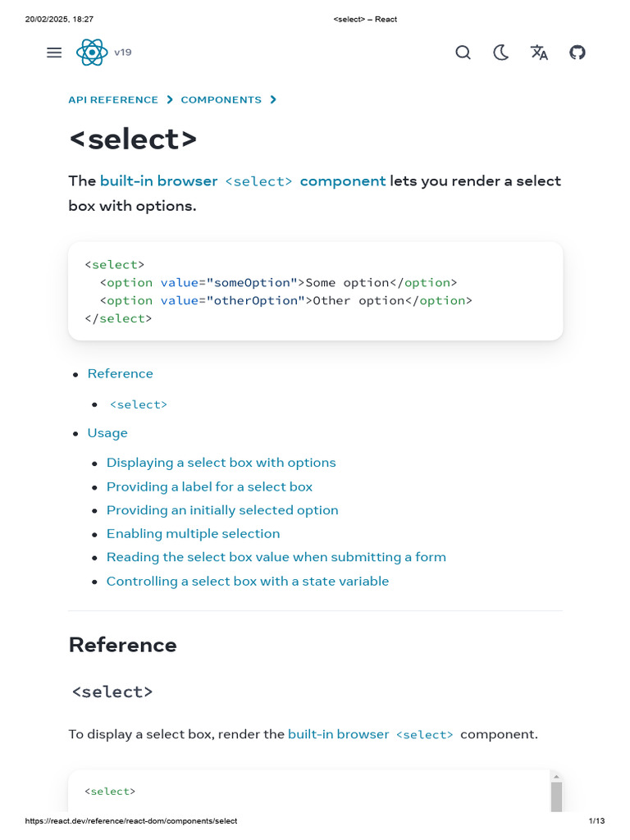
Task: Open the translations language icon
Action: [x=539, y=52]
